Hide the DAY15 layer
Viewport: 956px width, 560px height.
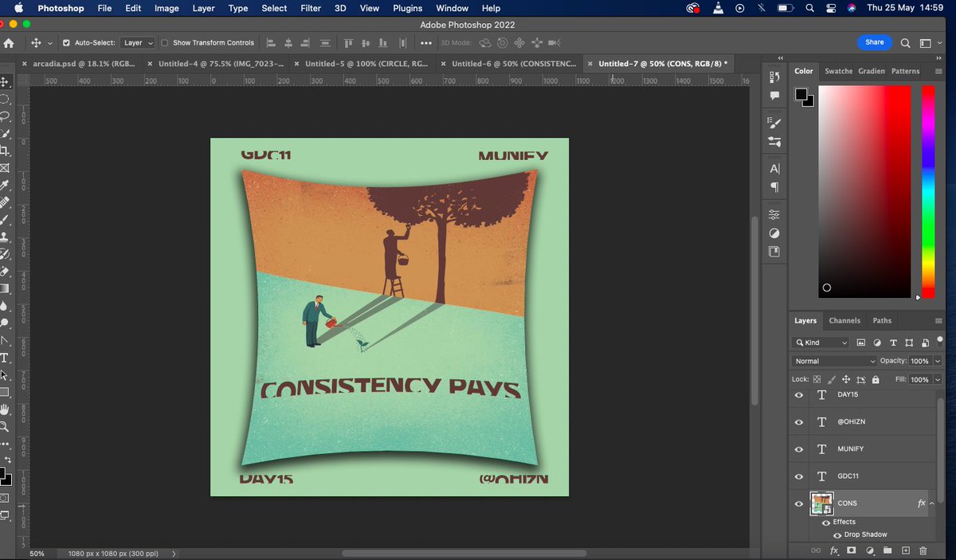(x=799, y=395)
